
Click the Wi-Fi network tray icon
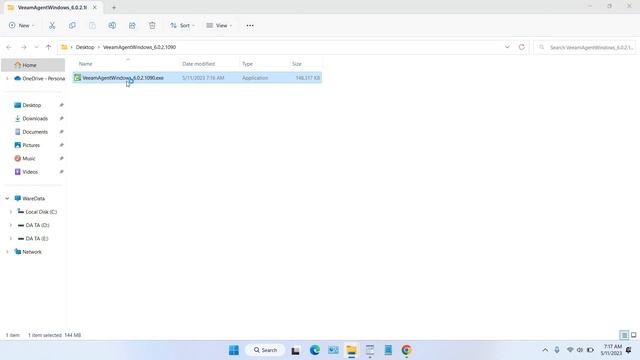click(570, 350)
